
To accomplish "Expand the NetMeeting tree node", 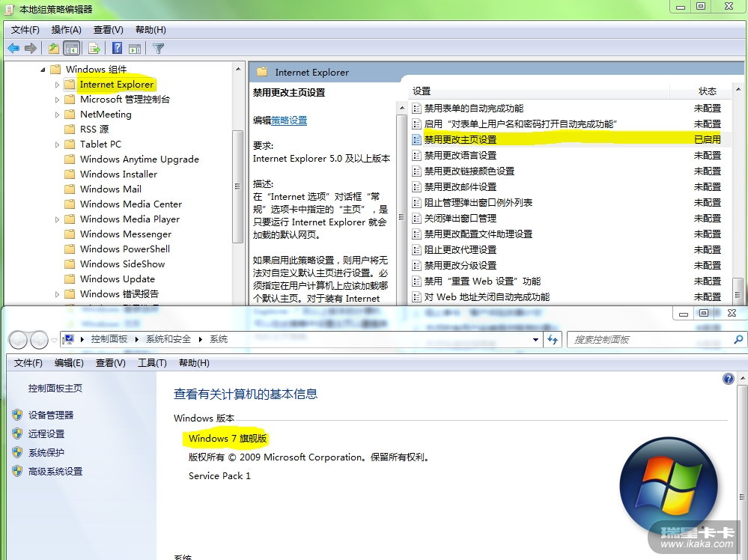I will [x=57, y=115].
